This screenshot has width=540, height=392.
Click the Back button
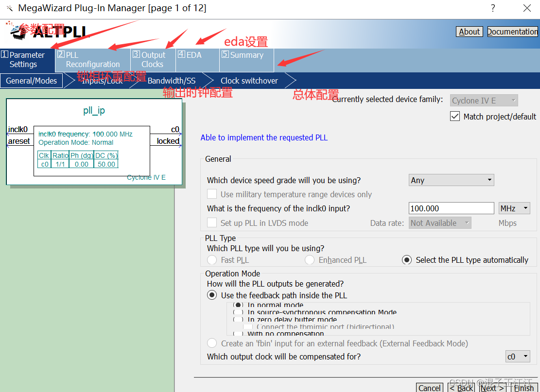461,388
